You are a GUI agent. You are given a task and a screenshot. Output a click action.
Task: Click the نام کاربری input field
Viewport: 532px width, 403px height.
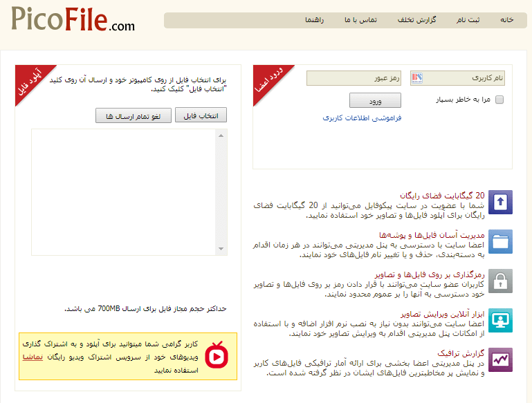tap(457, 78)
